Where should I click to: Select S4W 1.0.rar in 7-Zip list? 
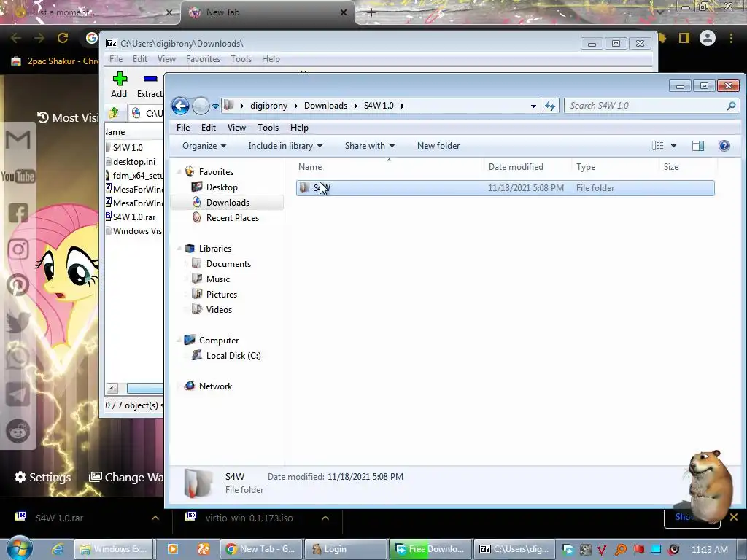click(134, 217)
